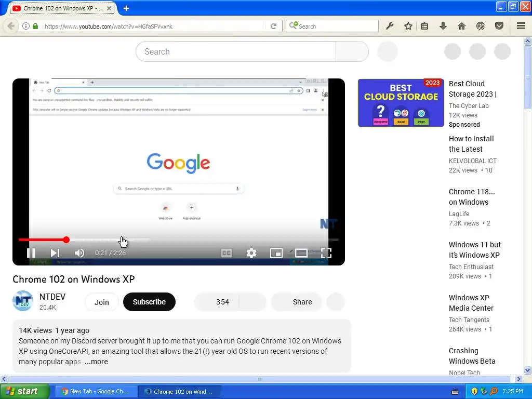
Task: Switch to New Tab - Google Chrome taskbar item
Action: [x=96, y=392]
